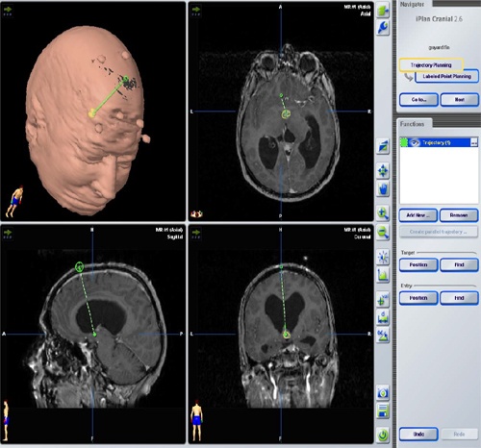Click the green entry point on 3D head

click(x=126, y=79)
